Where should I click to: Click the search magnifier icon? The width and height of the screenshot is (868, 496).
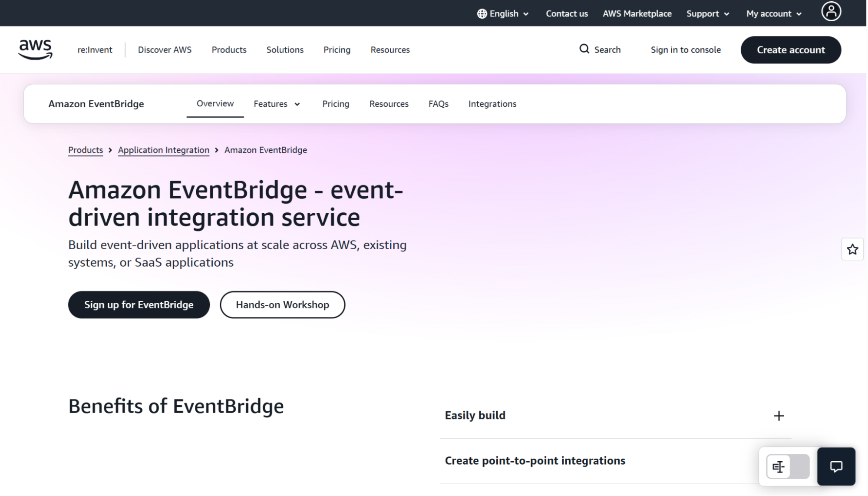(584, 49)
